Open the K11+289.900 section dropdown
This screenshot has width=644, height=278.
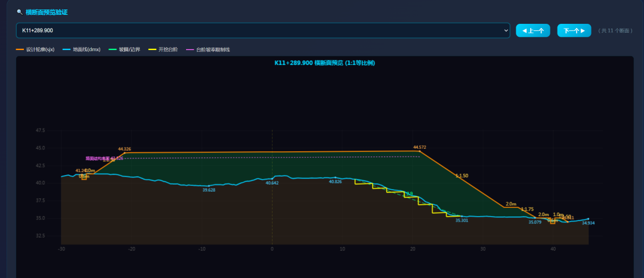[x=263, y=30]
